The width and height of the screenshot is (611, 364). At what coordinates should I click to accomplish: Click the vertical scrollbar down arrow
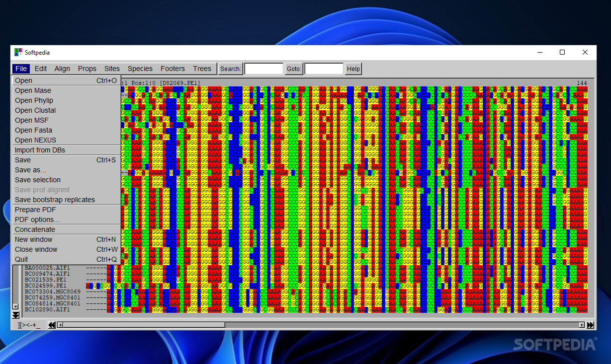click(15, 307)
